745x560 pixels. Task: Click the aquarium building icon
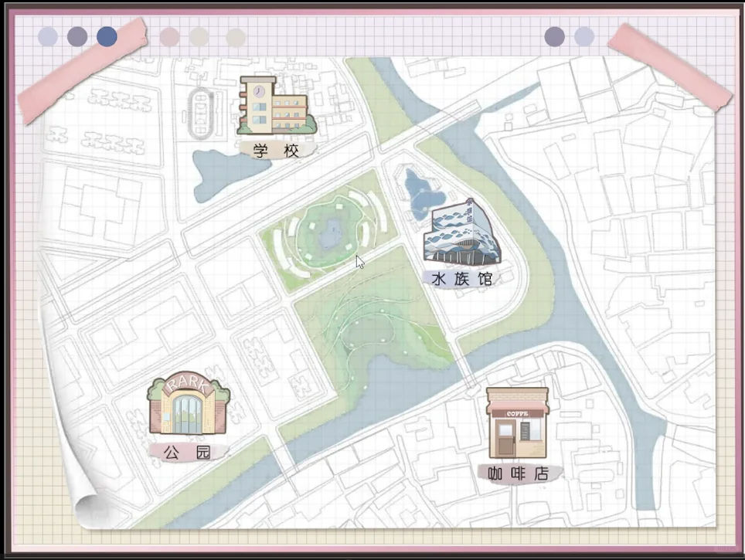pos(461,232)
